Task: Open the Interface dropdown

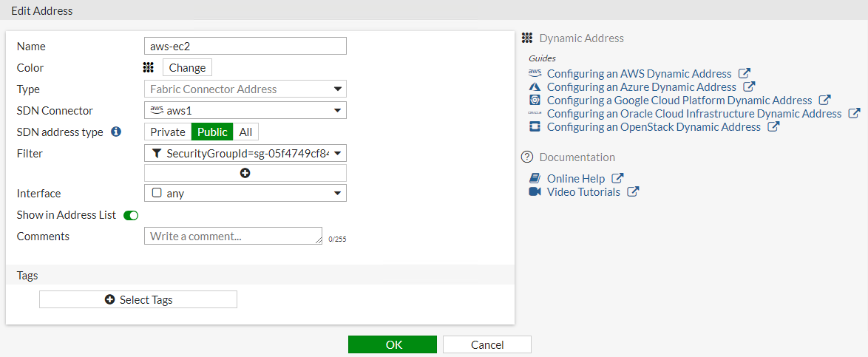Action: tap(245, 193)
